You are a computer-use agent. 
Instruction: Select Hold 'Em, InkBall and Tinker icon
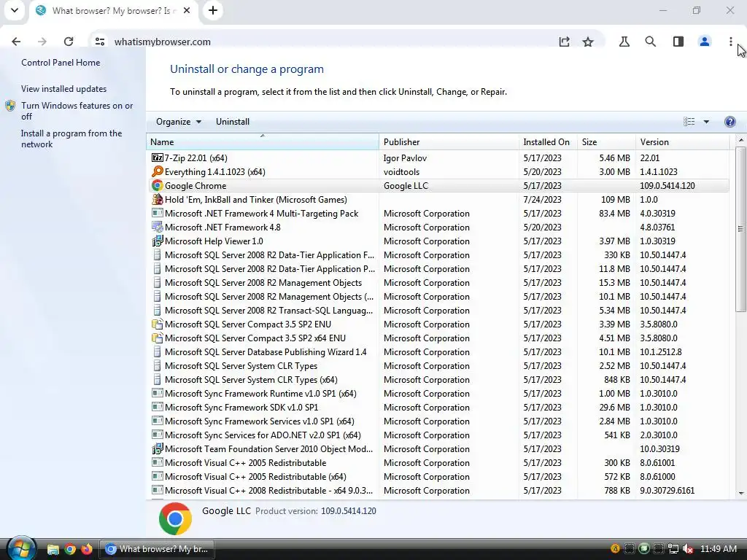(158, 199)
